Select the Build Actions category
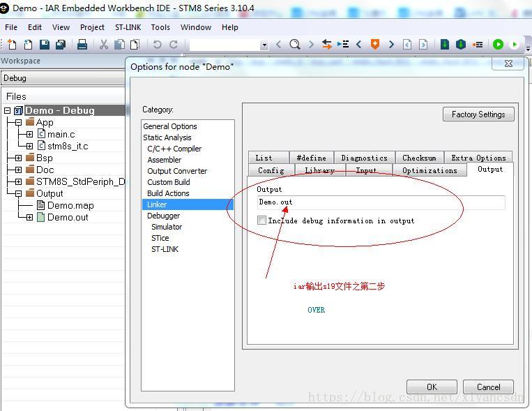 click(x=168, y=193)
